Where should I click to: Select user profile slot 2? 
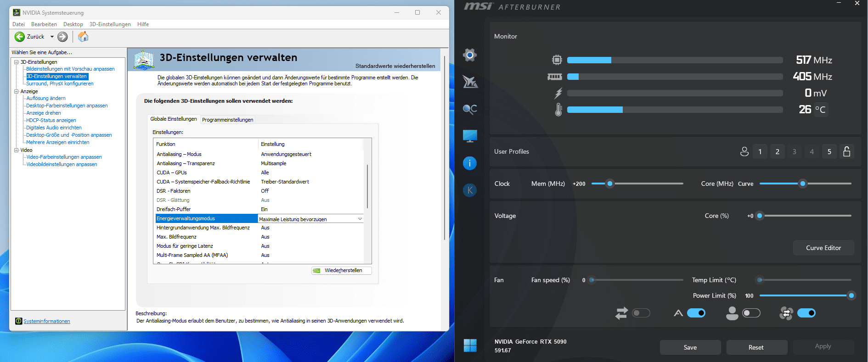(778, 151)
